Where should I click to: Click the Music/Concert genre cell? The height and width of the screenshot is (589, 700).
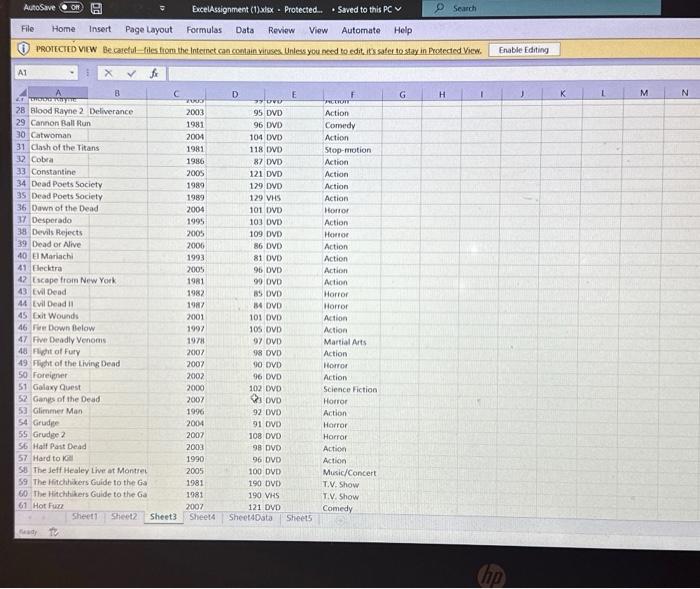pyautogui.click(x=351, y=472)
